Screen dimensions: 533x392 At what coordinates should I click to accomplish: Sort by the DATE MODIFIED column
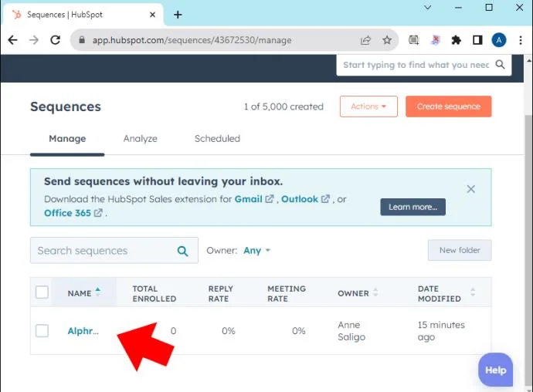click(x=445, y=293)
